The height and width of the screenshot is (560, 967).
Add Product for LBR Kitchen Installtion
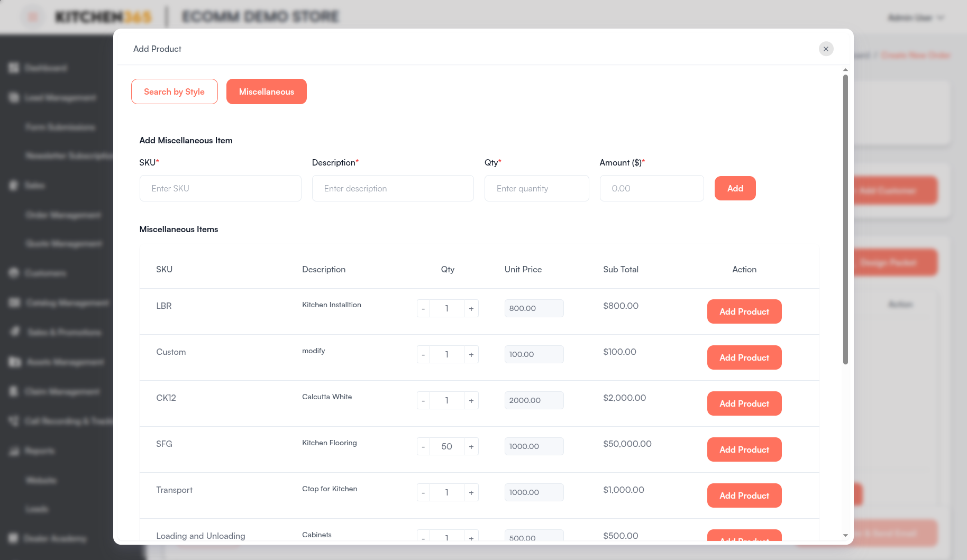point(744,311)
